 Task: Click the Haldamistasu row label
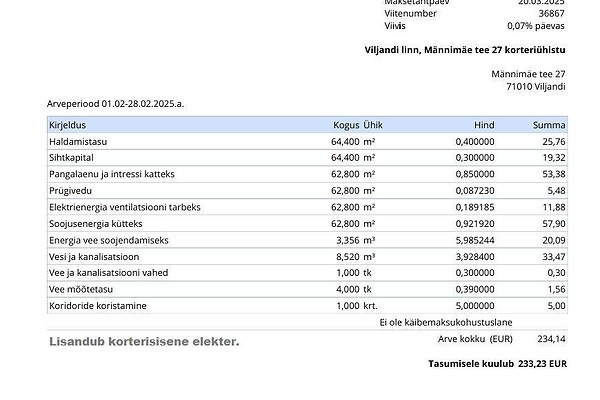click(x=78, y=142)
